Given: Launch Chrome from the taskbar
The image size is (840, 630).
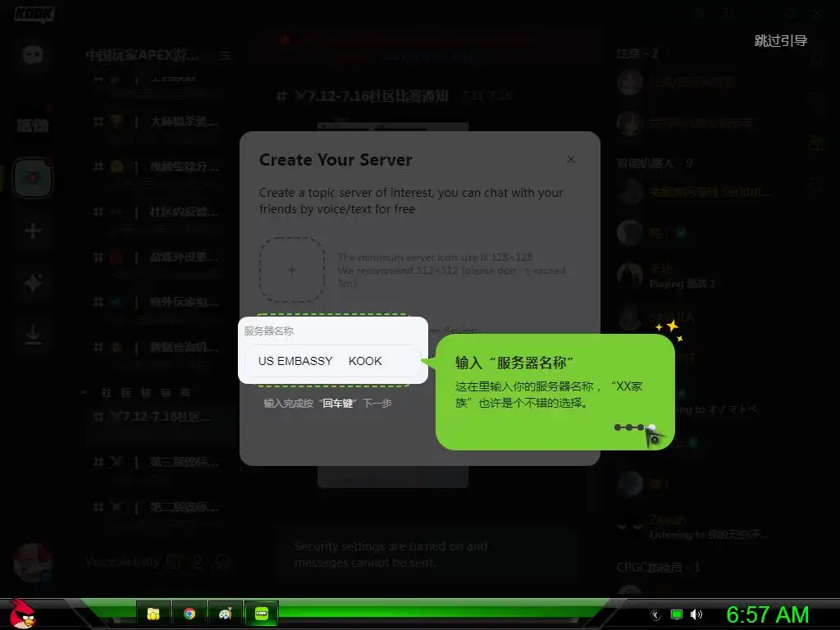Looking at the screenshot, I should coord(189,614).
